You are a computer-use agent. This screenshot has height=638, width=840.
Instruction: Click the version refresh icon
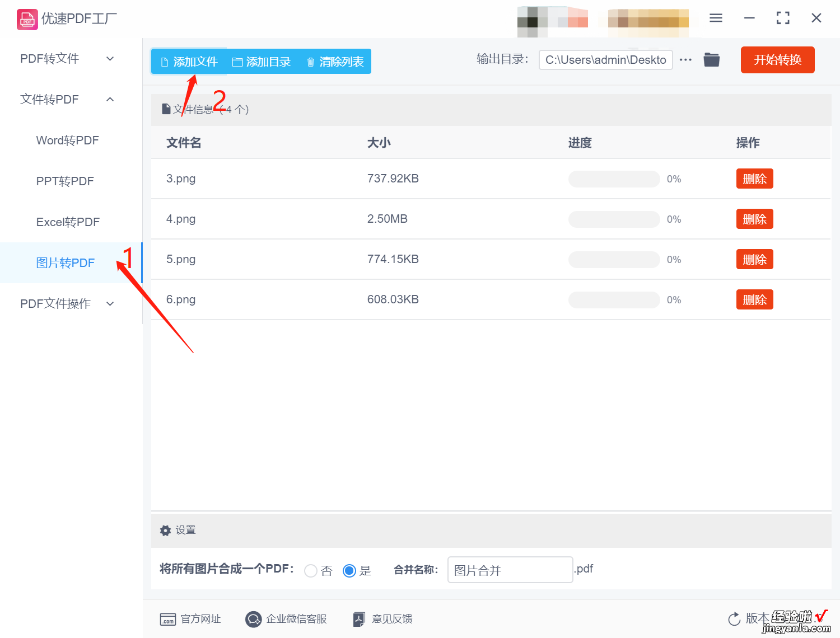click(x=734, y=619)
